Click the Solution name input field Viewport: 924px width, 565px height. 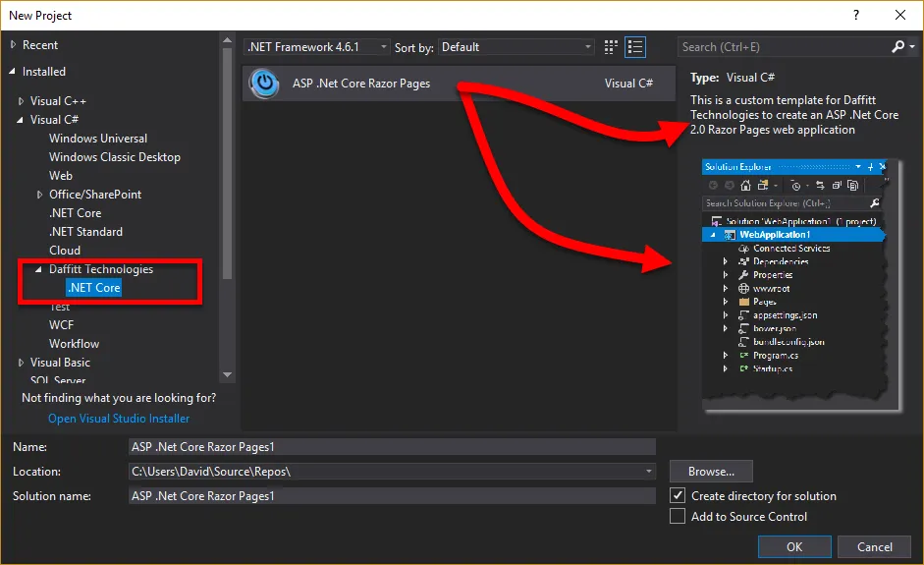(392, 496)
